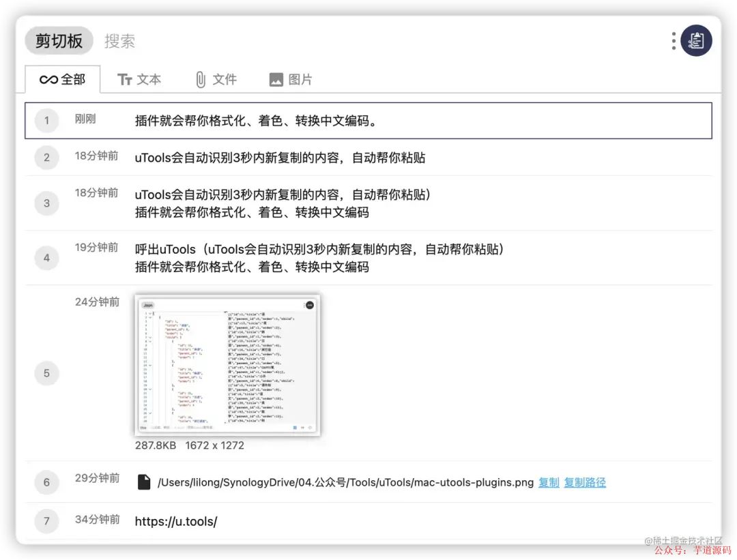Viewport: 737px width, 560px height.
Task: Open the three-dot more options menu
Action: pyautogui.click(x=674, y=41)
